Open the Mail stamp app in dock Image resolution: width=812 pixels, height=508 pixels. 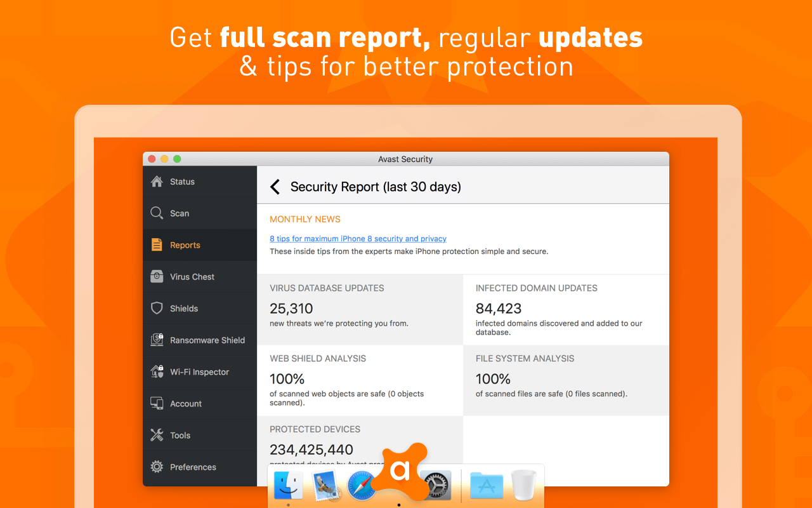[x=327, y=487]
